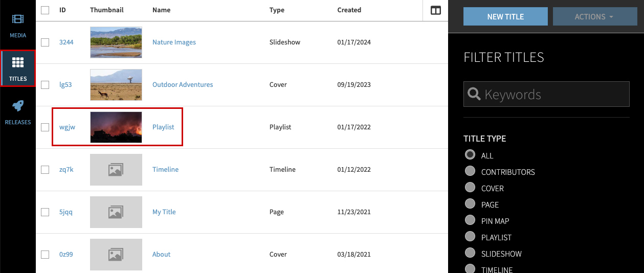Click the Timeline placeholder image icon
644x273 pixels.
[x=116, y=170]
